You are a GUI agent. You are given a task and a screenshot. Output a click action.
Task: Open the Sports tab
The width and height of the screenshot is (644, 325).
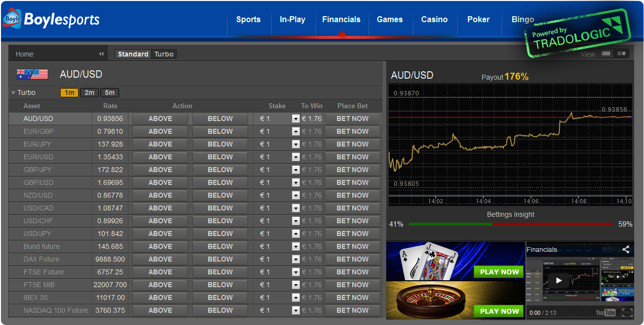tap(248, 20)
